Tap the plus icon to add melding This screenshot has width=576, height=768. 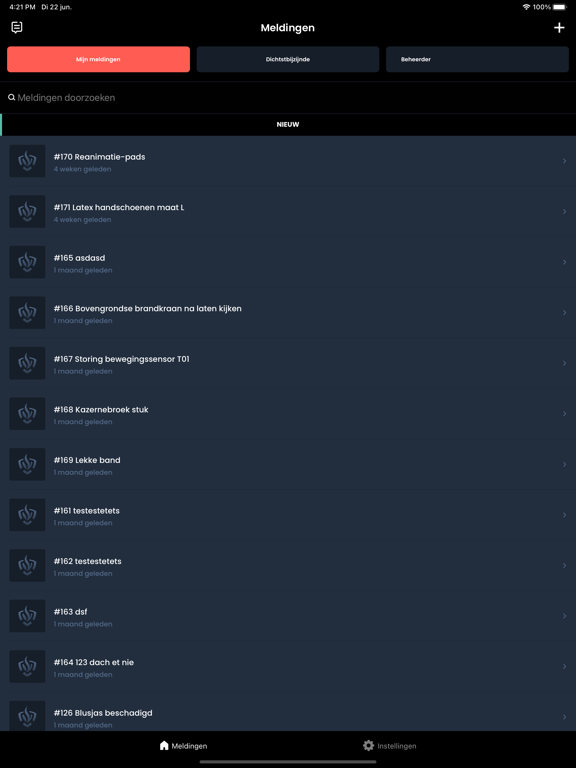[559, 28]
